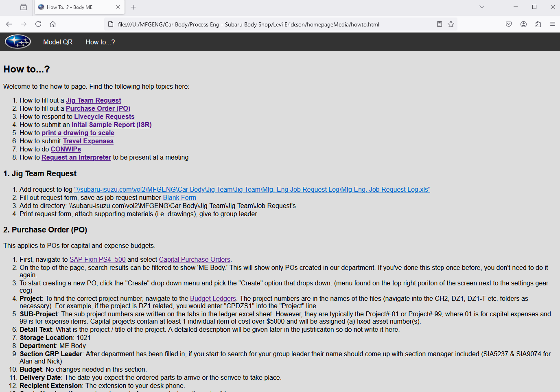Open the application hamburger menu
Image resolution: width=560 pixels, height=392 pixels.
[553, 24]
